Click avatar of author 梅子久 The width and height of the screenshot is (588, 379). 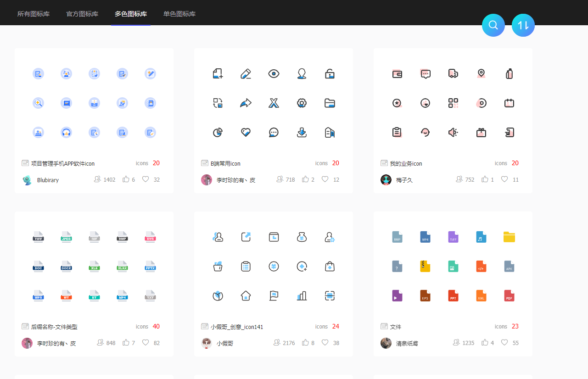point(386,179)
